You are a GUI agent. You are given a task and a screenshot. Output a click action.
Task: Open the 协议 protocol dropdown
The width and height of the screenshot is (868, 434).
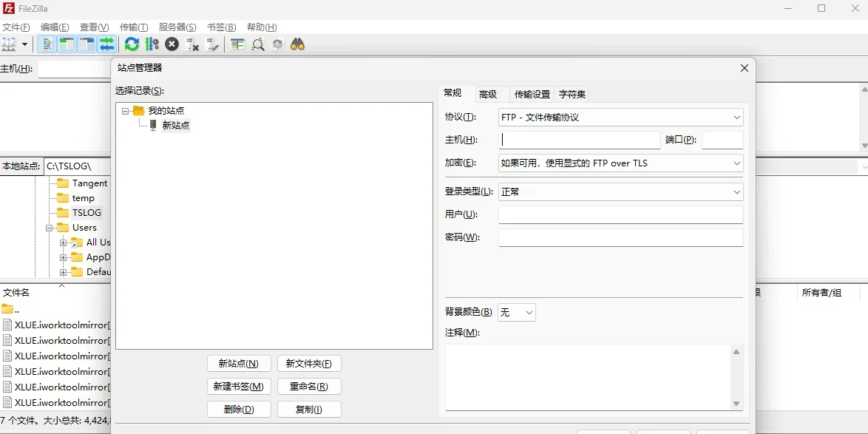pyautogui.click(x=620, y=118)
